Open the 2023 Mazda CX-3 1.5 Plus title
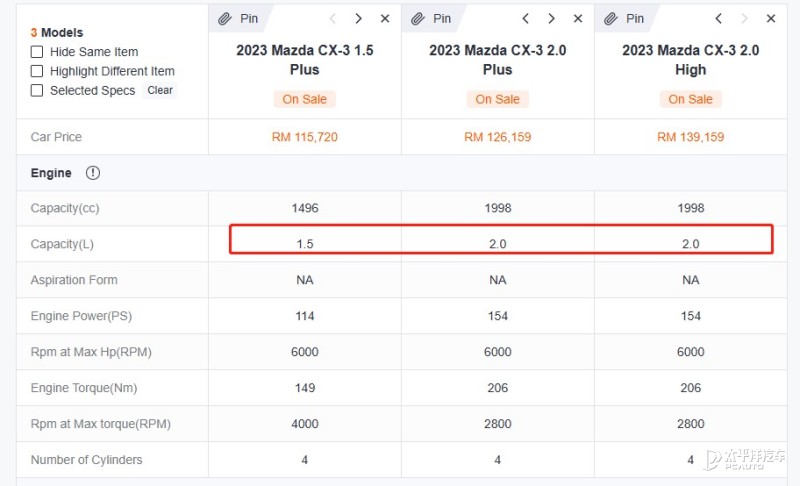The image size is (800, 486). coord(305,60)
